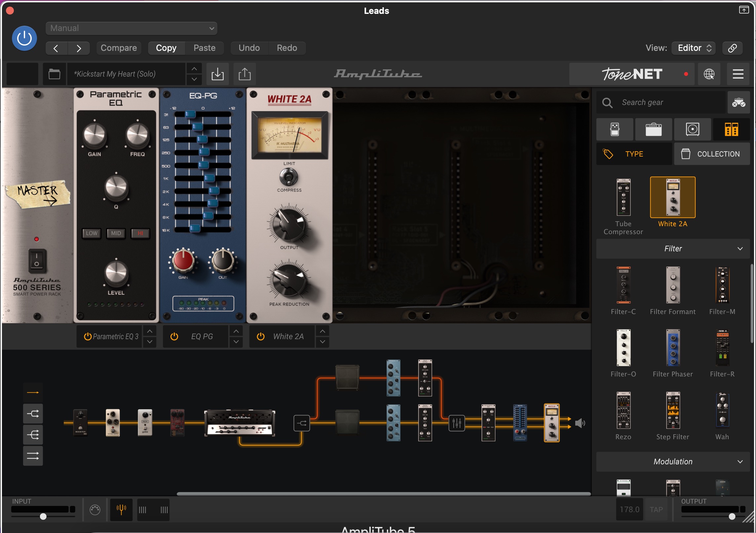Screen dimensions: 756x533
Task: Toggle White 2A slot power
Action: point(261,337)
